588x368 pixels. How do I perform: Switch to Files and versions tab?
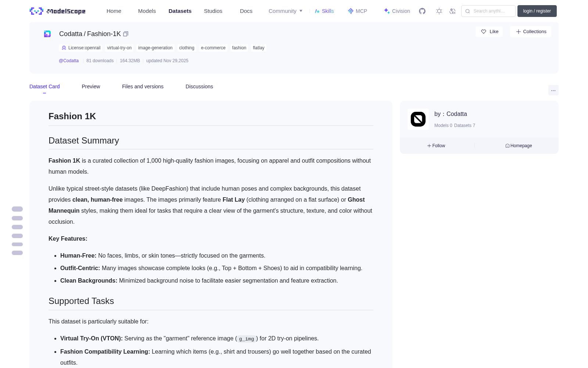click(x=143, y=86)
